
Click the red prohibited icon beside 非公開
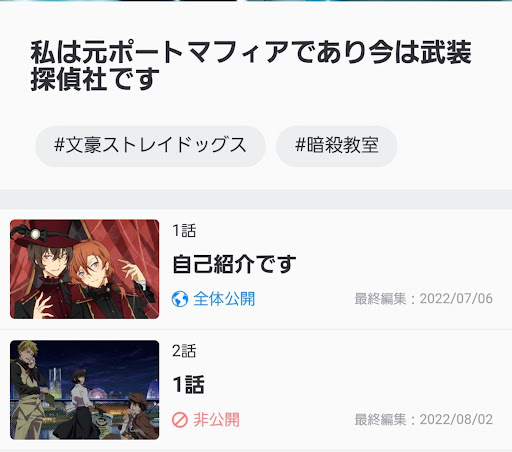point(180,419)
